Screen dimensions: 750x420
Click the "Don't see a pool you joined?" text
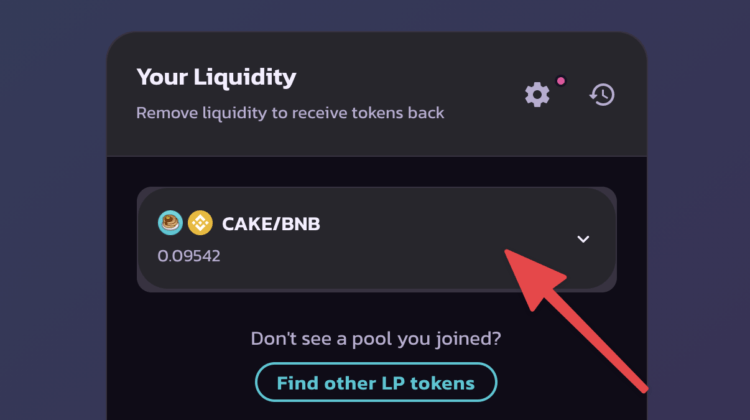pos(376,339)
